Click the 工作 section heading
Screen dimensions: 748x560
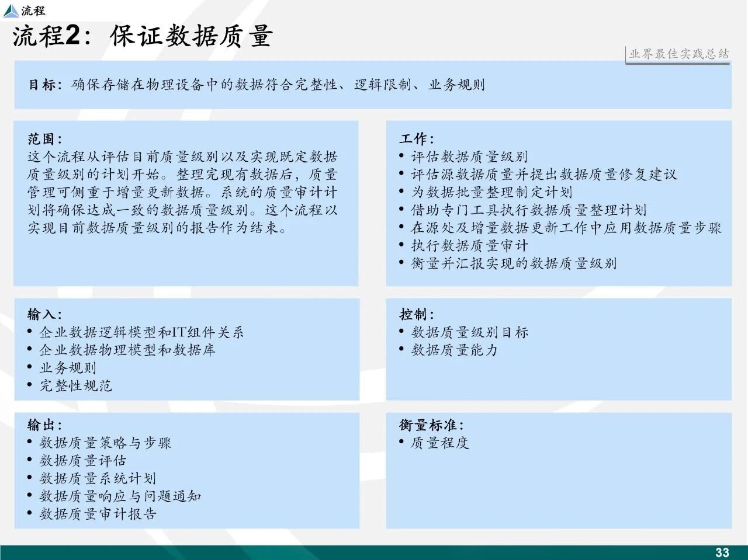click(417, 139)
